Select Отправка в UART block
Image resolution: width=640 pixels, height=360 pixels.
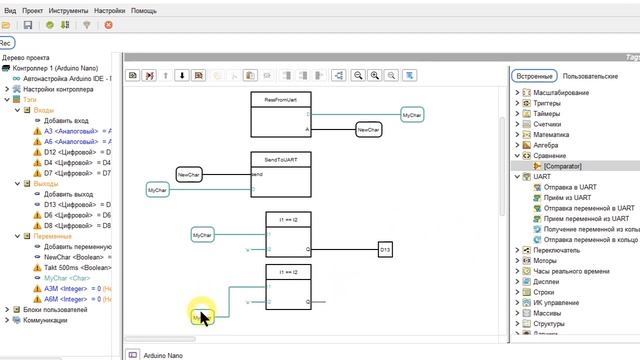570,187
